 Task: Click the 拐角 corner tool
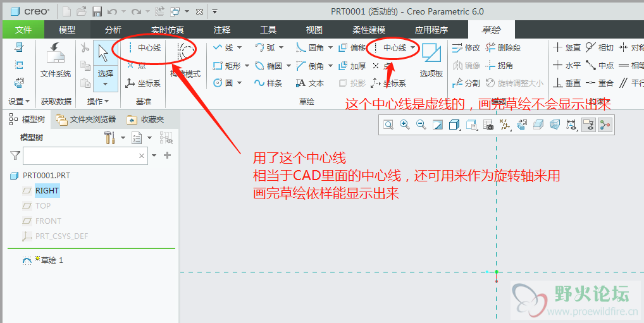(x=499, y=66)
